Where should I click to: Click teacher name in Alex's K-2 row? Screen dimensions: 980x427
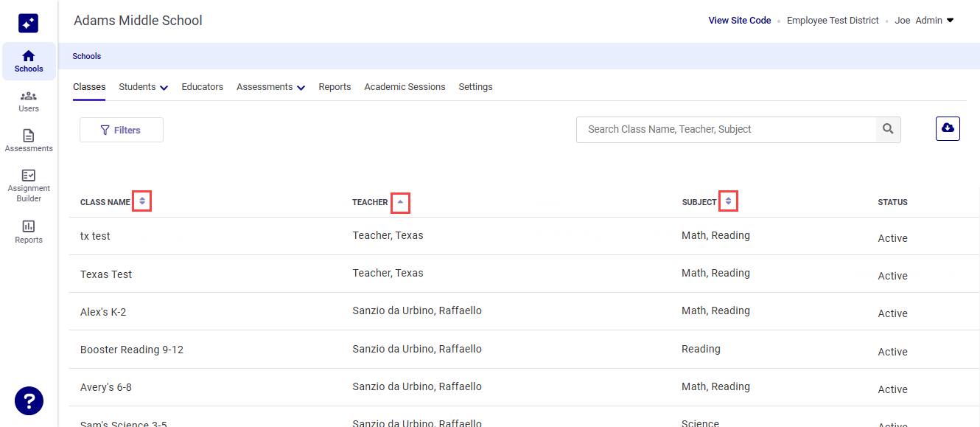coord(417,310)
